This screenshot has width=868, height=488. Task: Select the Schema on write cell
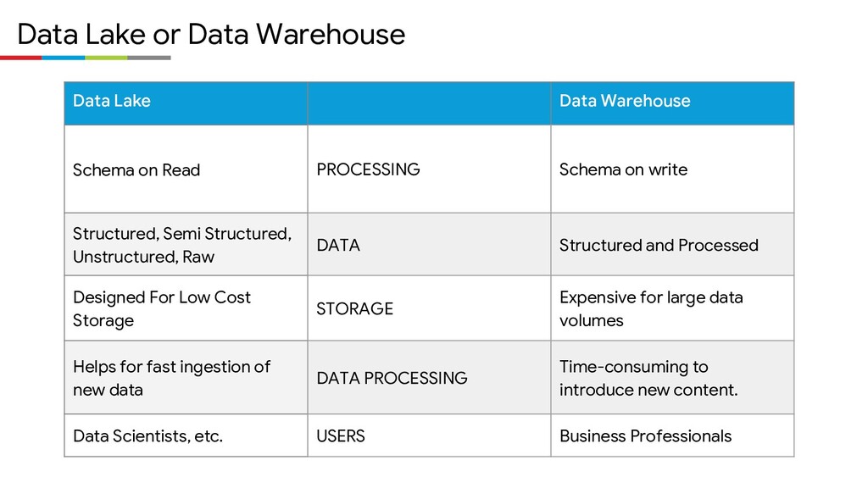672,169
